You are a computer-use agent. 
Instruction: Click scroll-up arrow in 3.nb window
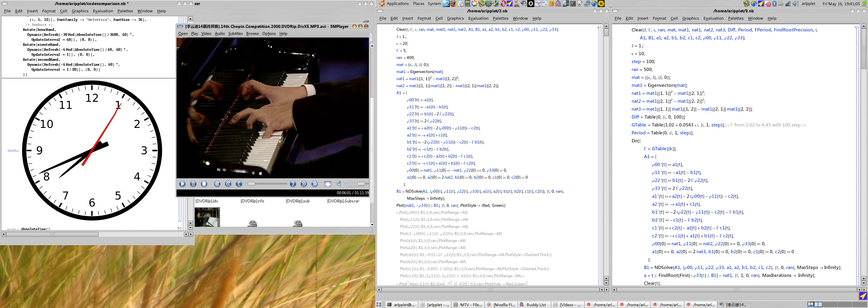point(864,26)
